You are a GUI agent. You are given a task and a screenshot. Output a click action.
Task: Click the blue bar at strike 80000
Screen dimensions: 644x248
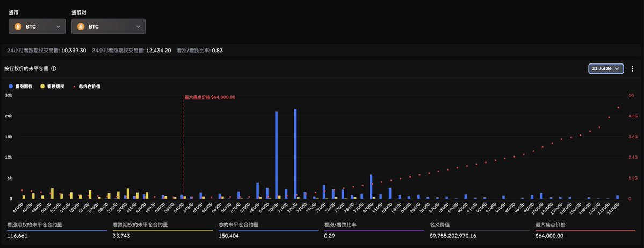click(x=371, y=187)
